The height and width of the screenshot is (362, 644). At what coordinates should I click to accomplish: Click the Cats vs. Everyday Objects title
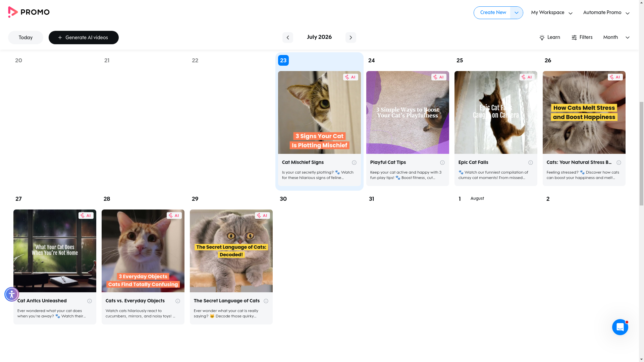click(135, 301)
